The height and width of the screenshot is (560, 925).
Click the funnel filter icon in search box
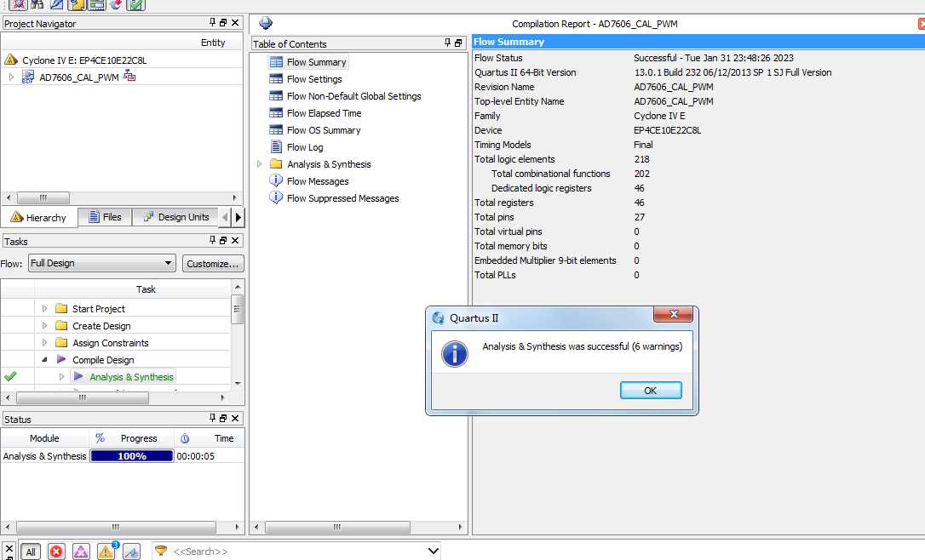tap(160, 551)
